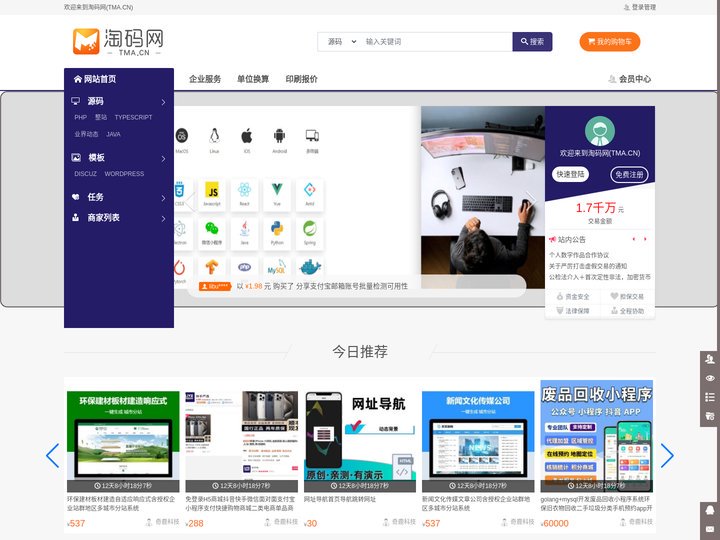Click the 淘码网 TMA.CN site logo
Image resolution: width=720 pixels, height=540 pixels.
(118, 41)
